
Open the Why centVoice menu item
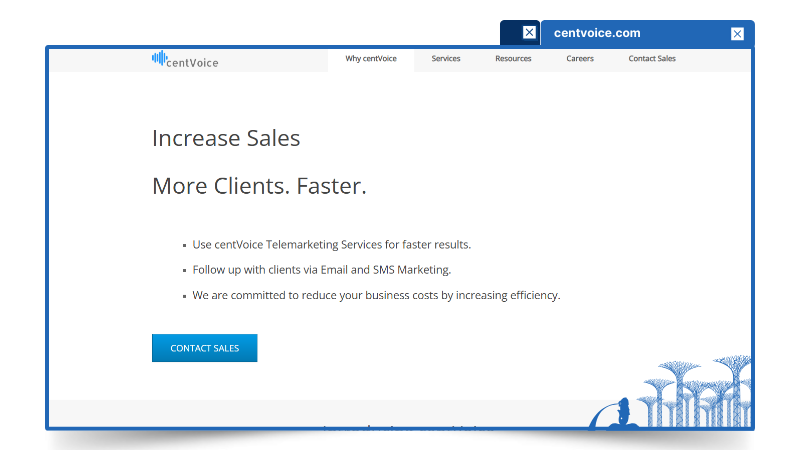[371, 59]
